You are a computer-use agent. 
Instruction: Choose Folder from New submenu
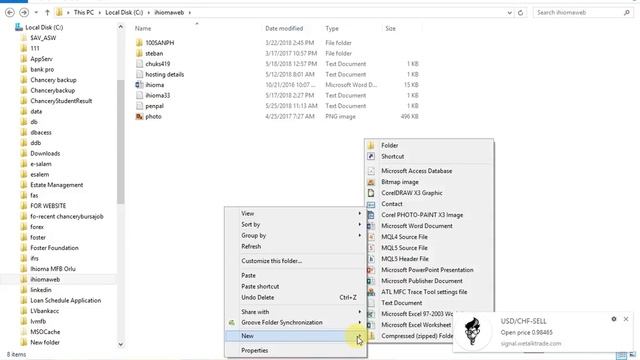(x=429, y=145)
